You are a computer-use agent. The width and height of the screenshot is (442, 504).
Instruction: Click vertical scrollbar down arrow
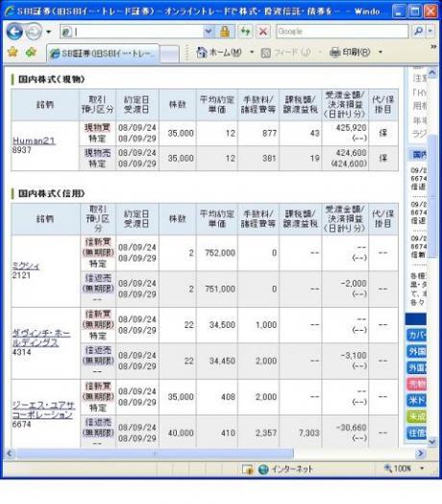[432, 442]
